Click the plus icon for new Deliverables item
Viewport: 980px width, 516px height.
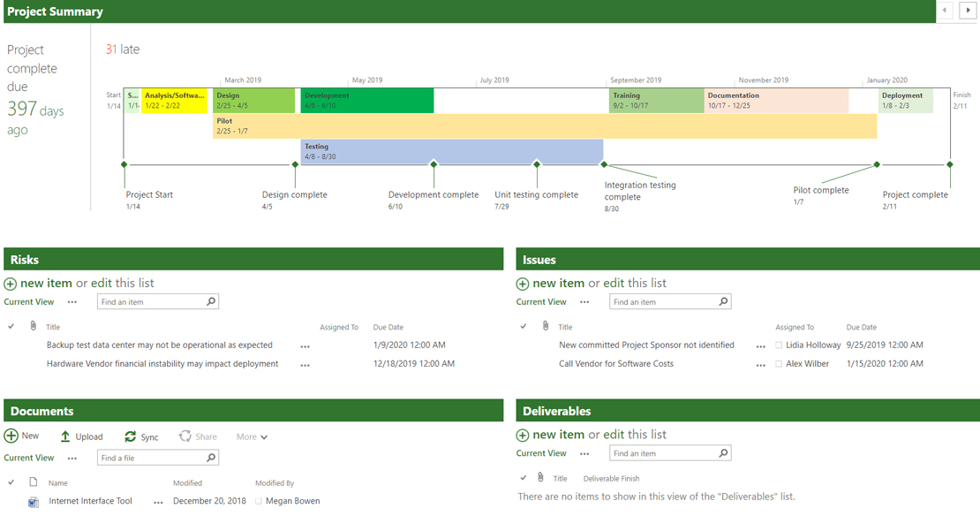[x=523, y=435]
